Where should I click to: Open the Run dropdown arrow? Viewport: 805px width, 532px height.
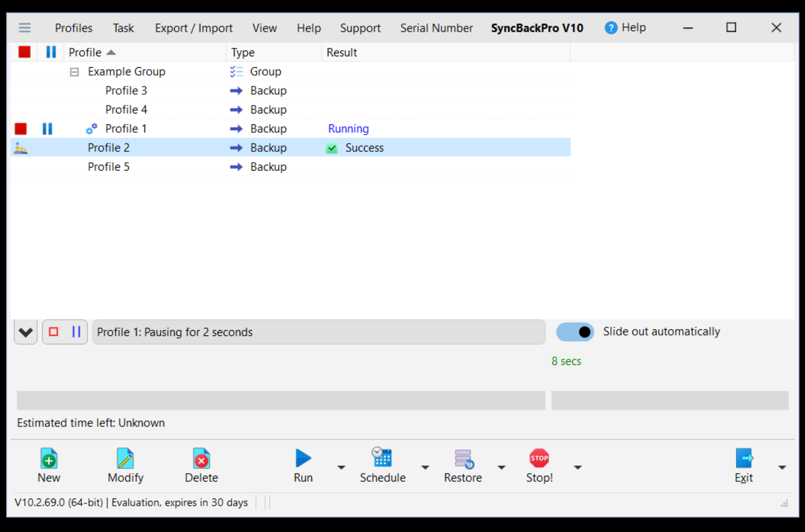341,467
